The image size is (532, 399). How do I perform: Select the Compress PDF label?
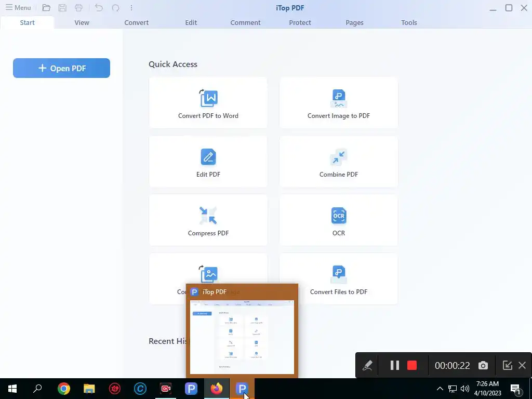[208, 233]
